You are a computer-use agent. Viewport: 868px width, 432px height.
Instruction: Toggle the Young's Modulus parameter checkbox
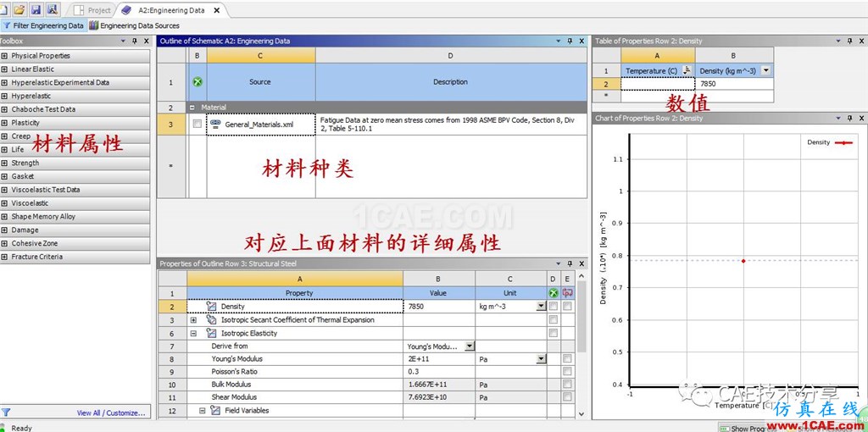(567, 359)
